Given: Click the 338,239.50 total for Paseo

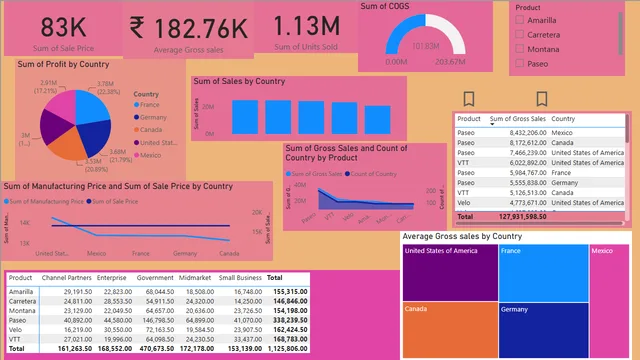Looking at the screenshot, I should (291, 320).
